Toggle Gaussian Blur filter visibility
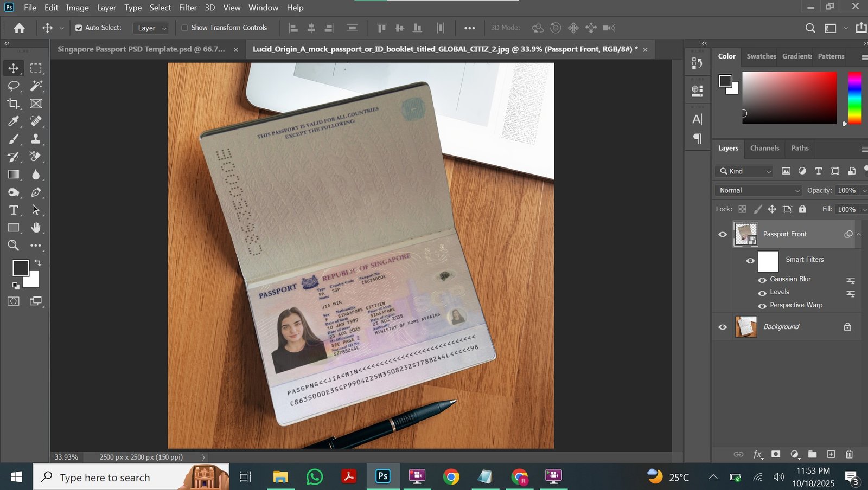 tap(762, 280)
